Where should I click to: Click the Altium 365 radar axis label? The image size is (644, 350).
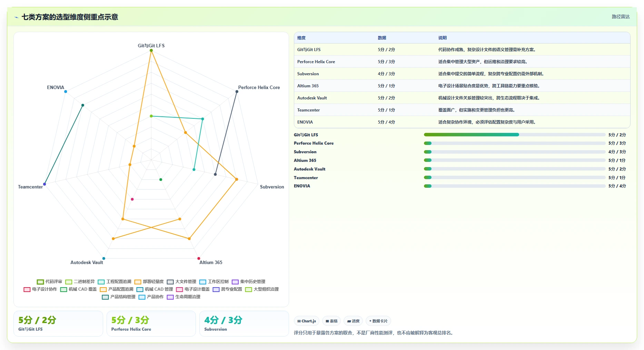coord(211,262)
